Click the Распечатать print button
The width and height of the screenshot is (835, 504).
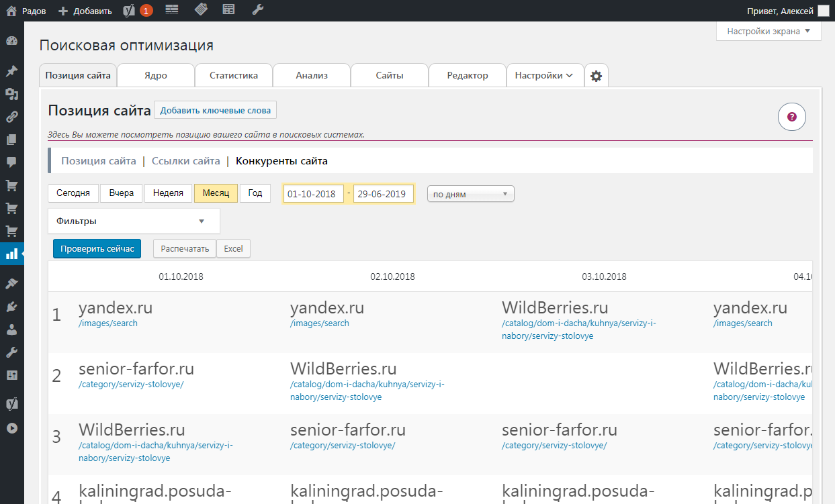click(185, 248)
